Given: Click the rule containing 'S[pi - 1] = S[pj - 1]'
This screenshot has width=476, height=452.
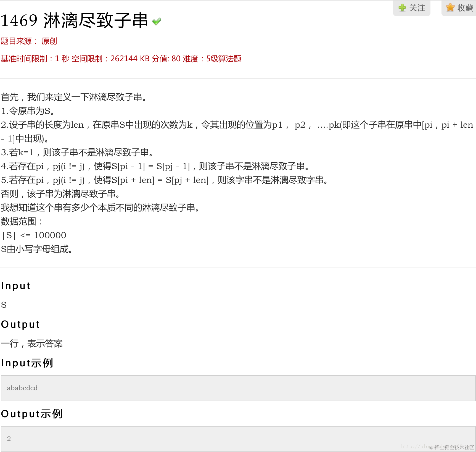Looking at the screenshot, I should tap(155, 166).
